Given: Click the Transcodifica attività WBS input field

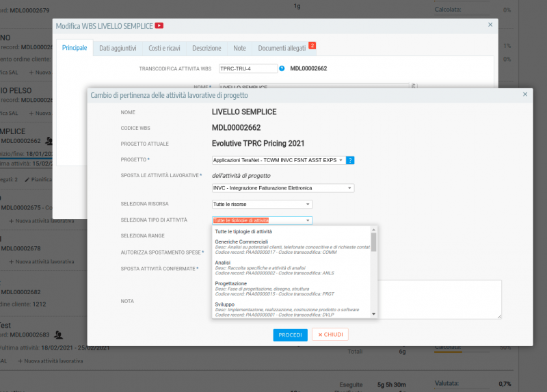Looking at the screenshot, I should 248,68.
